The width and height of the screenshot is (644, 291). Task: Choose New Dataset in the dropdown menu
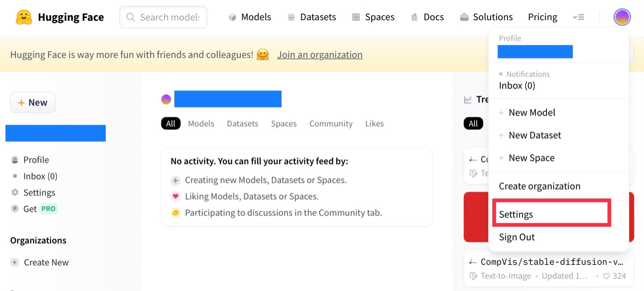(x=535, y=135)
